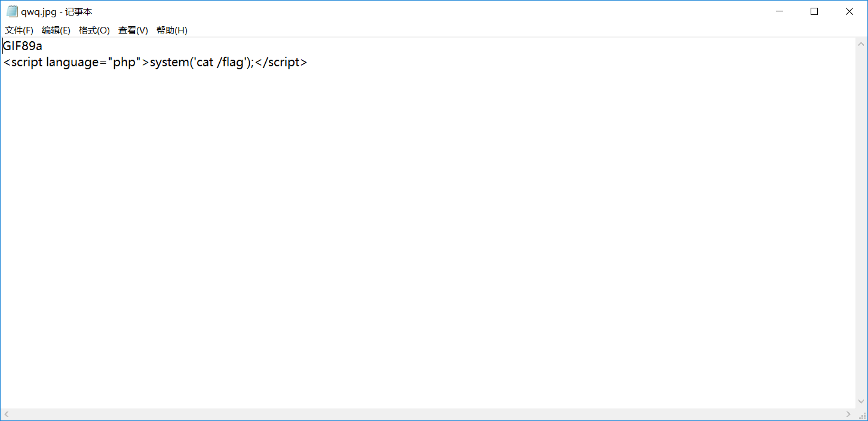Screen dimensions: 868x421
Task: Click the script language="php" code line
Action: [x=155, y=62]
